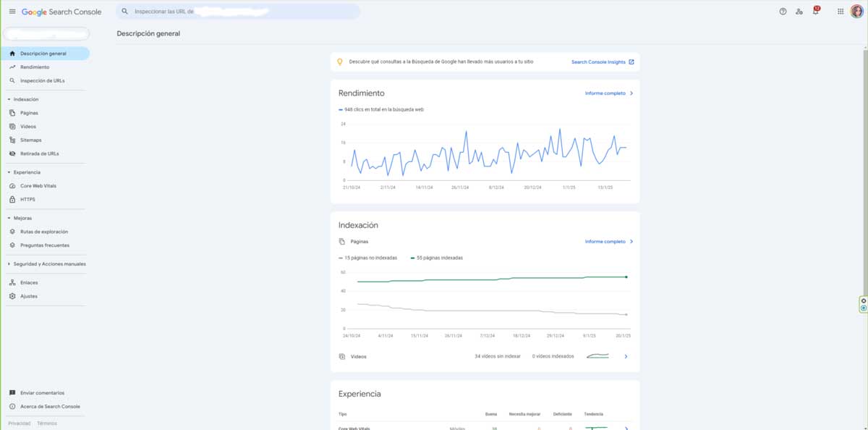Collapse the Experiencia sidebar section
The height and width of the screenshot is (430, 868).
[26, 172]
